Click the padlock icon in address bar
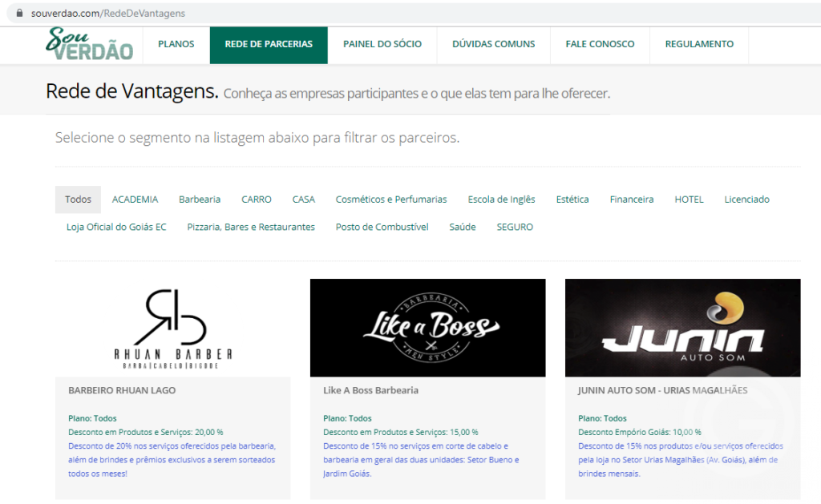 (x=19, y=13)
